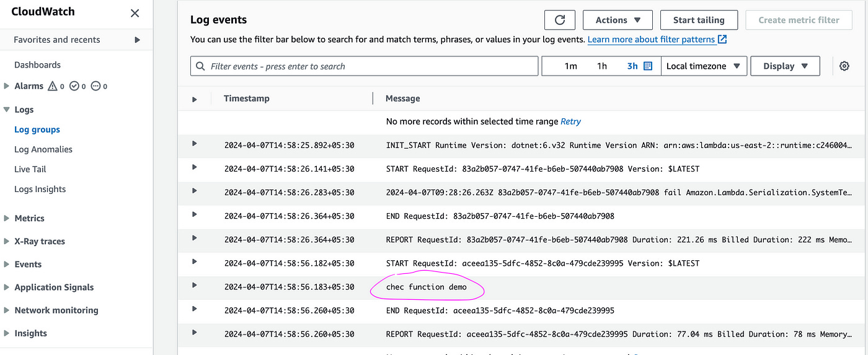
Task: Select the 3h time range
Action: [632, 66]
